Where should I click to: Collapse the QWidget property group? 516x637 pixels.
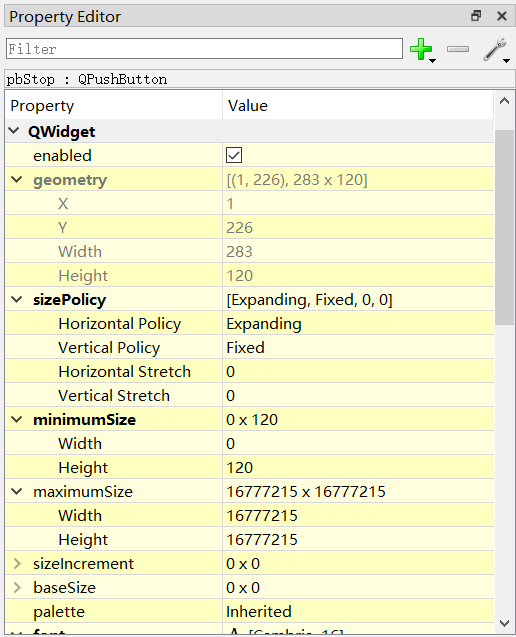(x=14, y=131)
